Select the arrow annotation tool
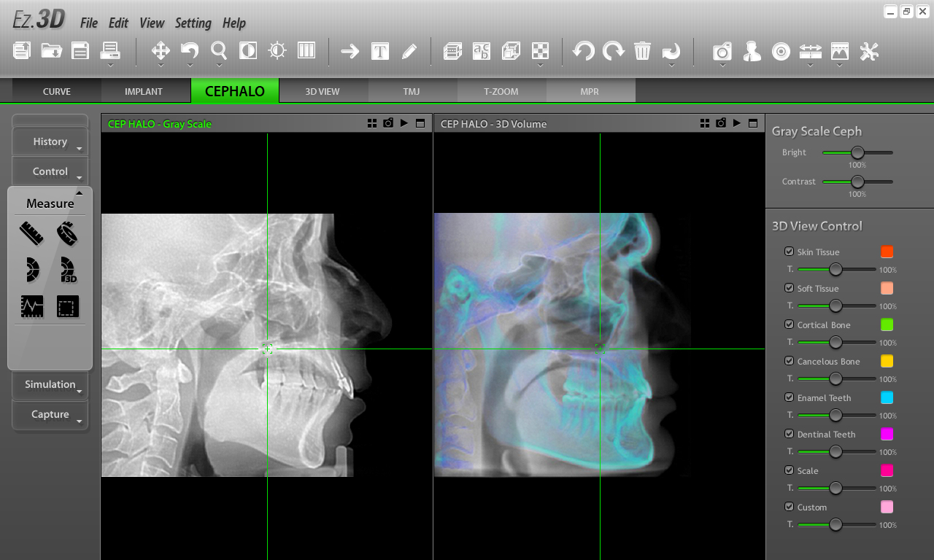 [x=350, y=51]
